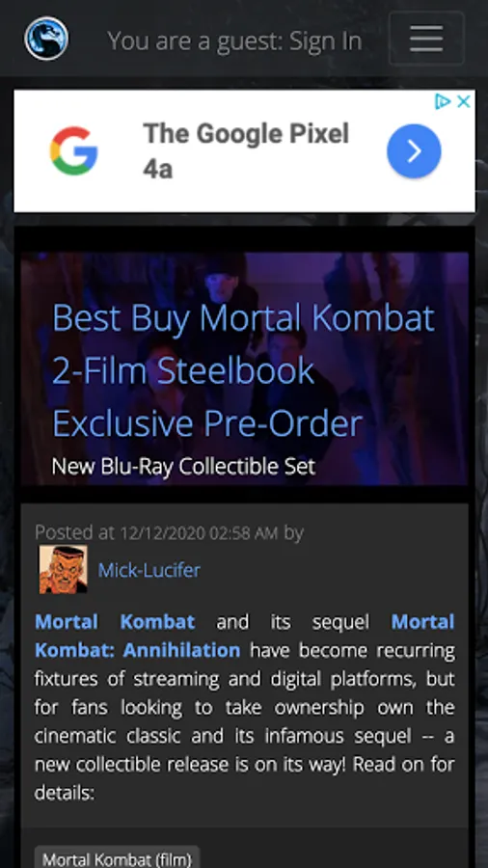Select the Mortal Kombat (film) tag
Image resolution: width=488 pixels, height=868 pixels.
click(x=117, y=858)
